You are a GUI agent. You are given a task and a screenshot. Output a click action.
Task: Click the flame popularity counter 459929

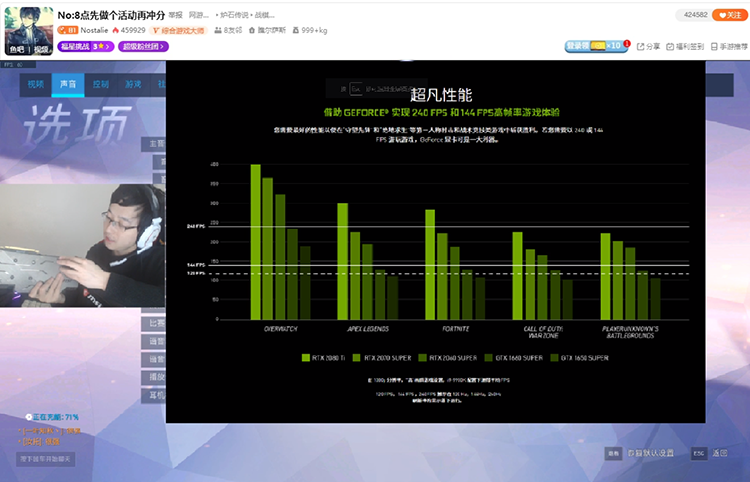tap(129, 30)
